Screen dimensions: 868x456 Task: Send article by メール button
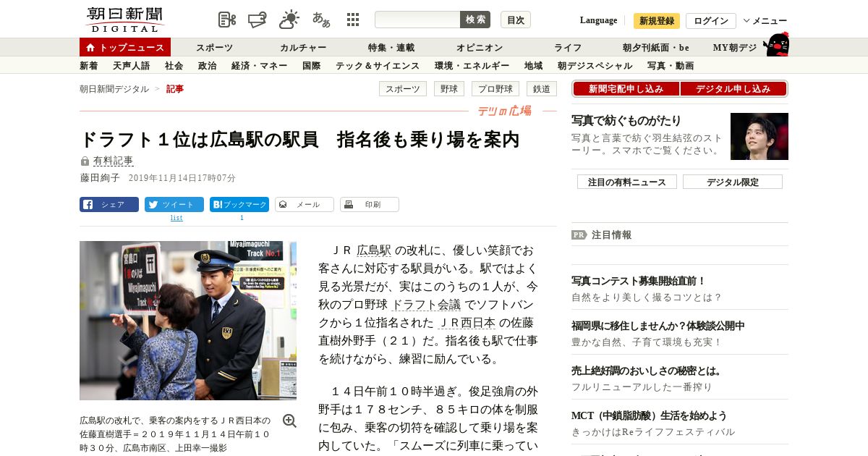point(305,205)
